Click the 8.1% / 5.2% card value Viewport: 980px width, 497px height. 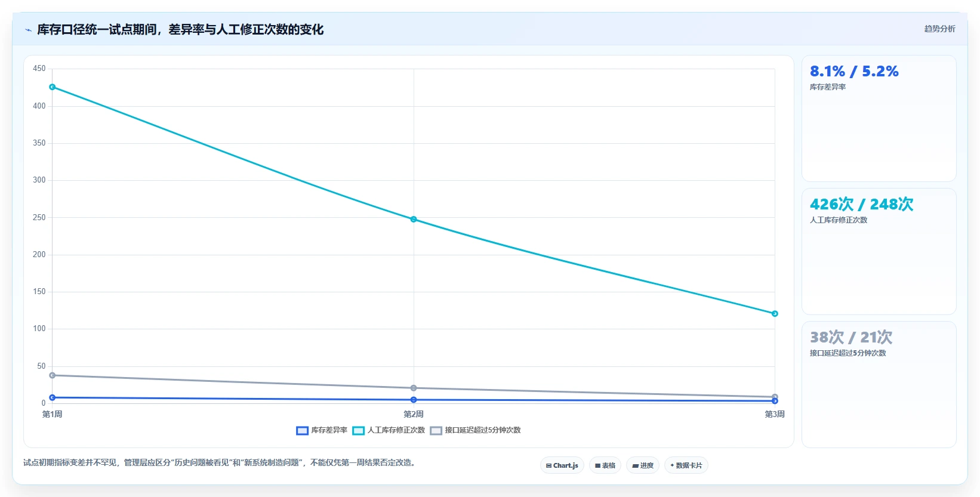(x=854, y=72)
